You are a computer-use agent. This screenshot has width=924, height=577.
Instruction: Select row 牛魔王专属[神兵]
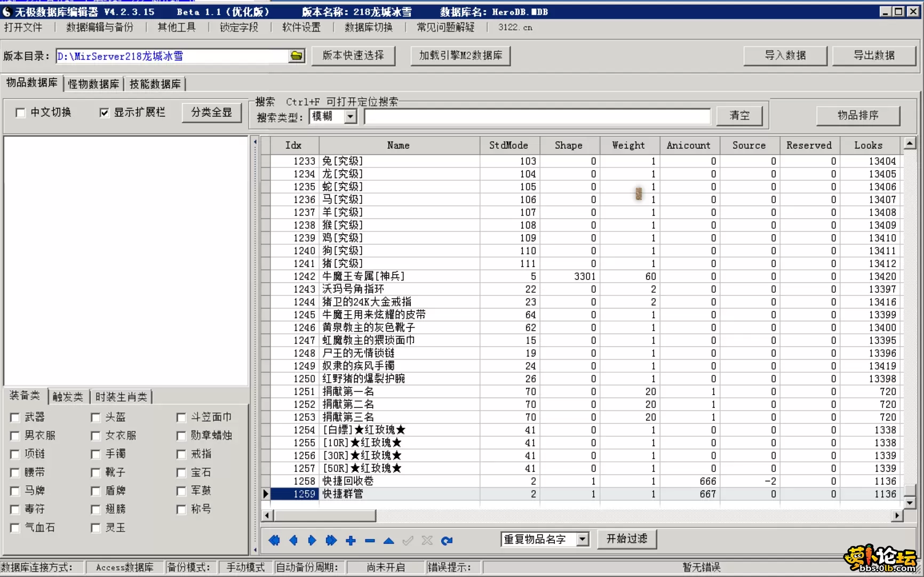click(x=585, y=276)
